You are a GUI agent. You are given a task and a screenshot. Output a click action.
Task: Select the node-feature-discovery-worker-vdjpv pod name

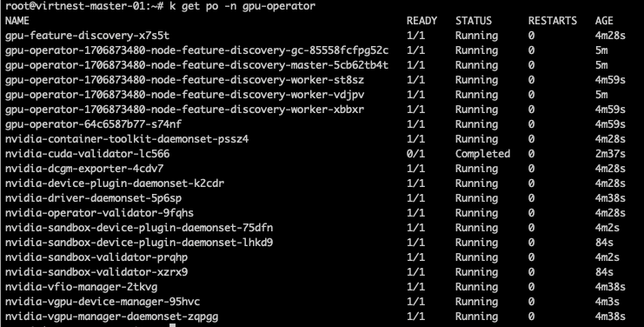point(185,95)
